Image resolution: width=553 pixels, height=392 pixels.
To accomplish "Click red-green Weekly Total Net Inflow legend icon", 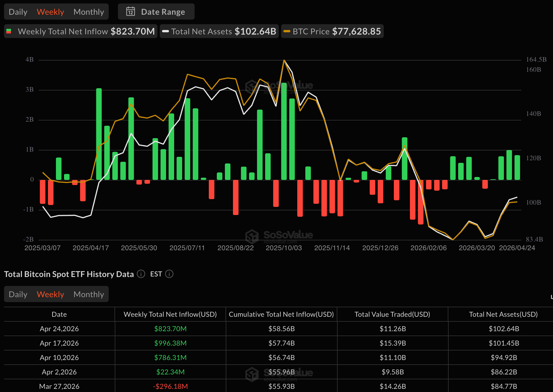I will coord(9,31).
